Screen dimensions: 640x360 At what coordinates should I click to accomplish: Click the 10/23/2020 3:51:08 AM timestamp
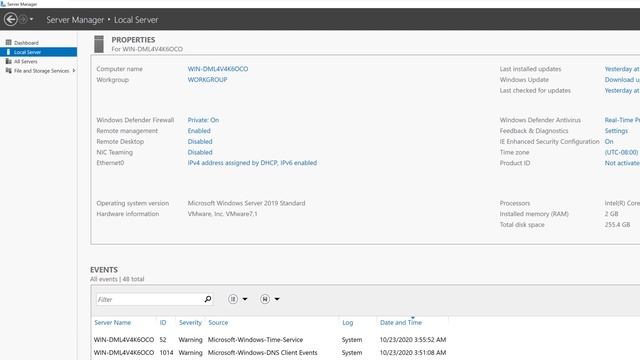click(x=413, y=353)
